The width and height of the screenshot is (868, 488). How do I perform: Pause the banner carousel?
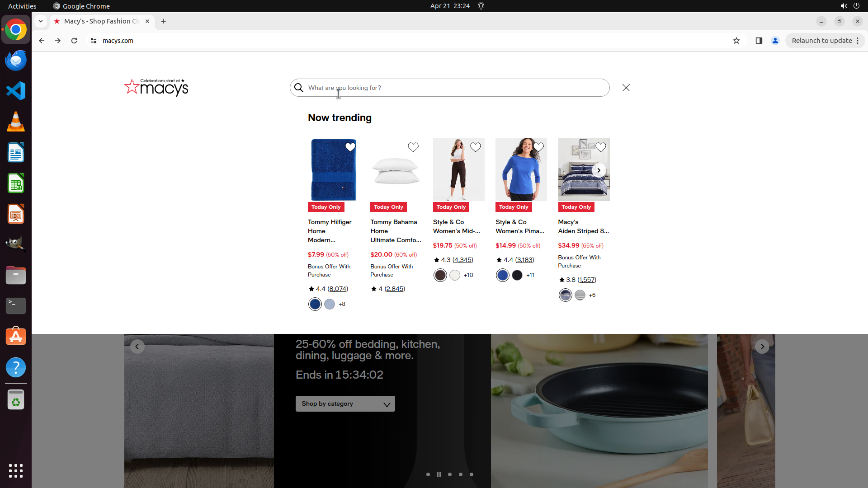(439, 474)
